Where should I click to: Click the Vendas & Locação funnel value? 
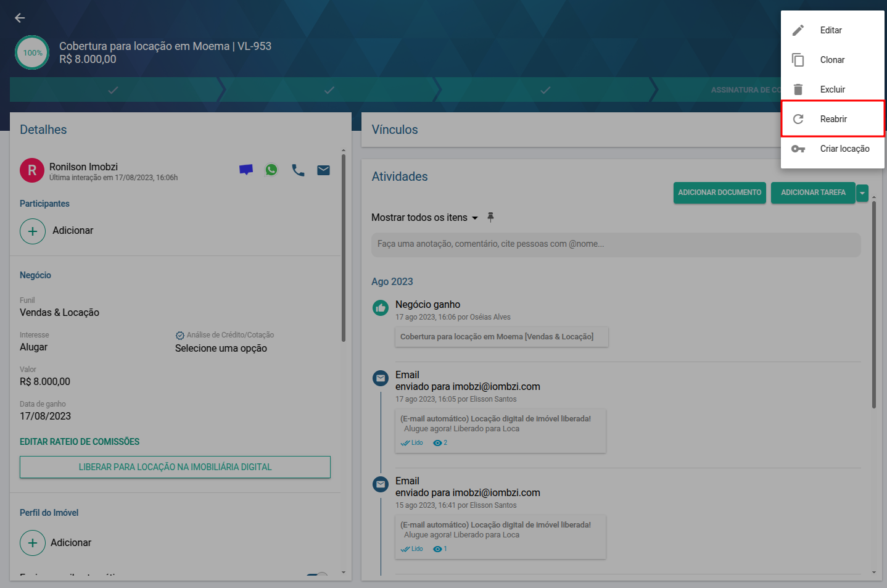(59, 312)
